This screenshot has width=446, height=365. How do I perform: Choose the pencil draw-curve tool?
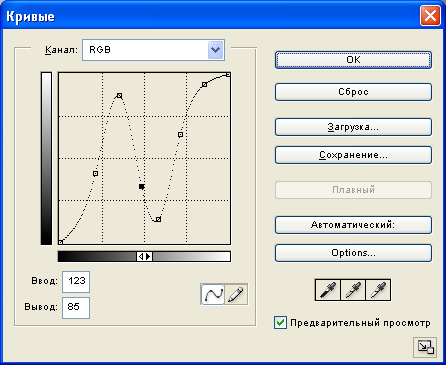point(236,294)
